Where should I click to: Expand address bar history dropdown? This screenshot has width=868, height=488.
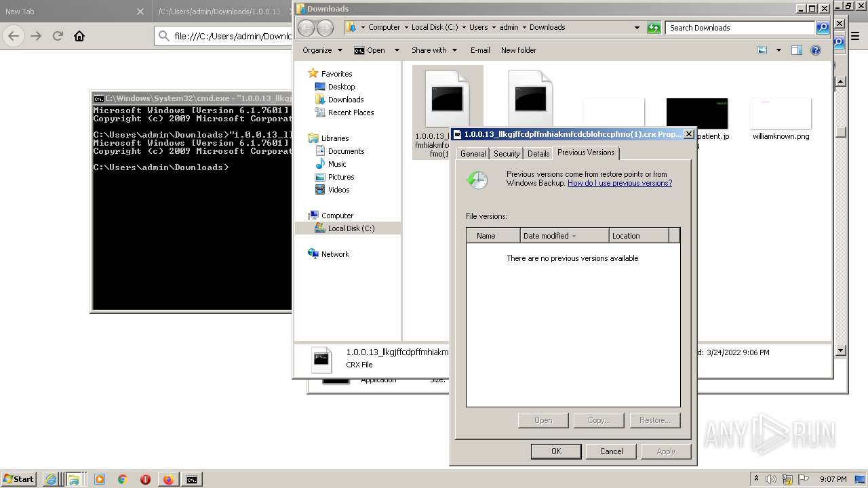636,28
